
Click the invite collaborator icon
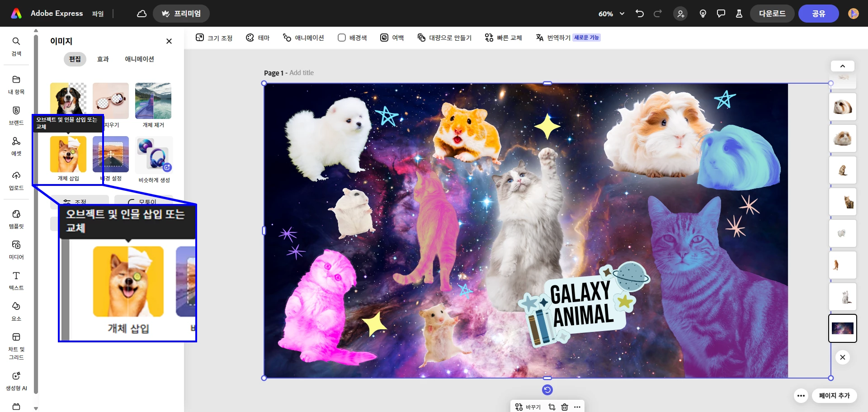coord(680,14)
